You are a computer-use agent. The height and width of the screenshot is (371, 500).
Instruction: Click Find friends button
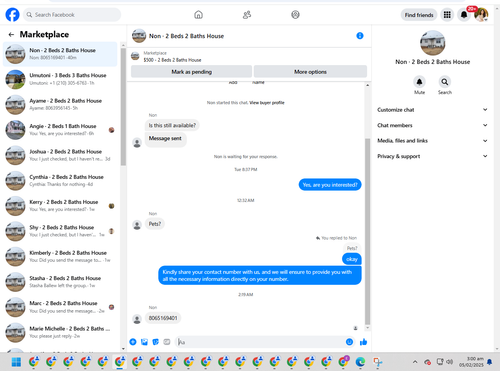pos(419,15)
